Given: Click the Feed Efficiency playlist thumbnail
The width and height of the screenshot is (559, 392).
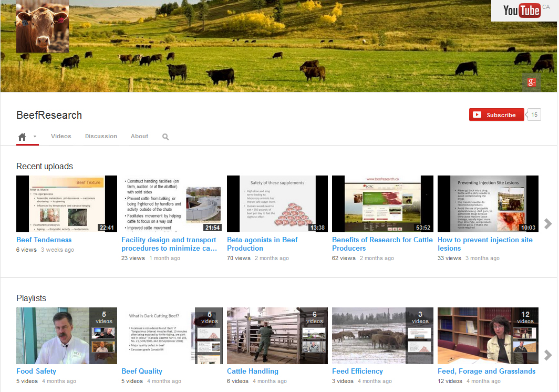Looking at the screenshot, I should tap(382, 336).
